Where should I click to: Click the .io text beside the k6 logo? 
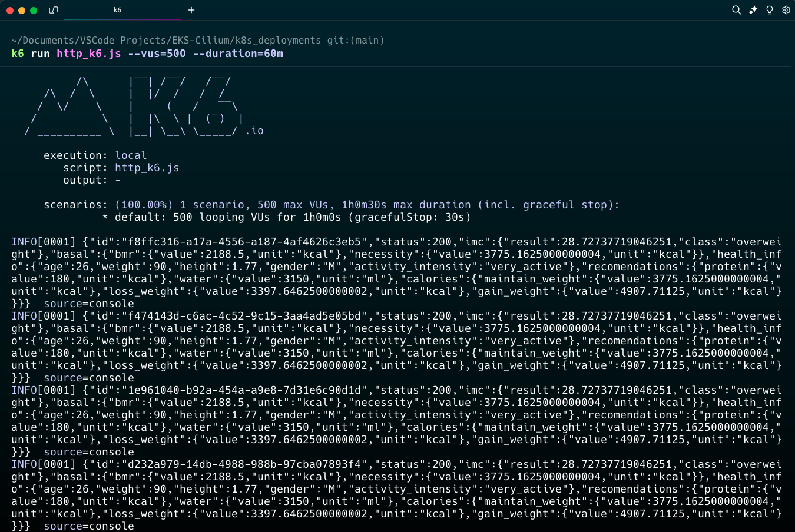click(254, 131)
